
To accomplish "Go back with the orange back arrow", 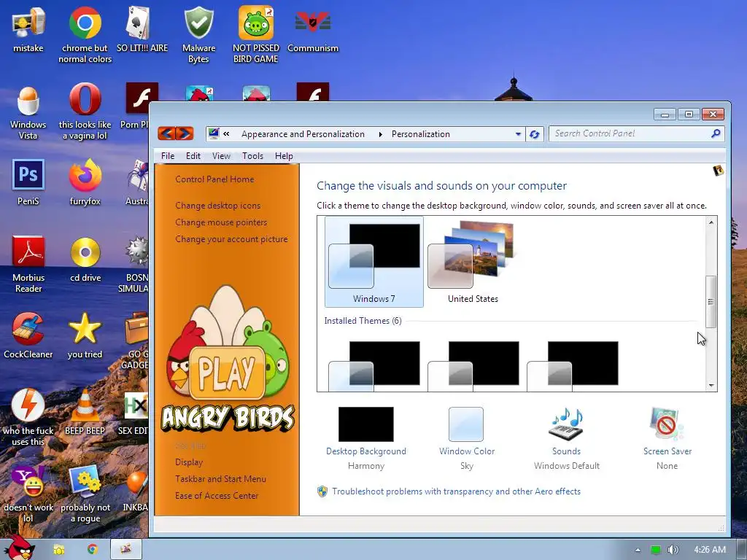I will pyautogui.click(x=167, y=133).
